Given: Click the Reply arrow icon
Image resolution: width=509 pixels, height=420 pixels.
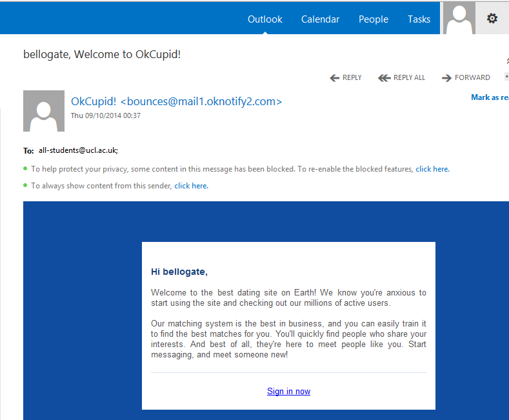Looking at the screenshot, I should point(334,78).
